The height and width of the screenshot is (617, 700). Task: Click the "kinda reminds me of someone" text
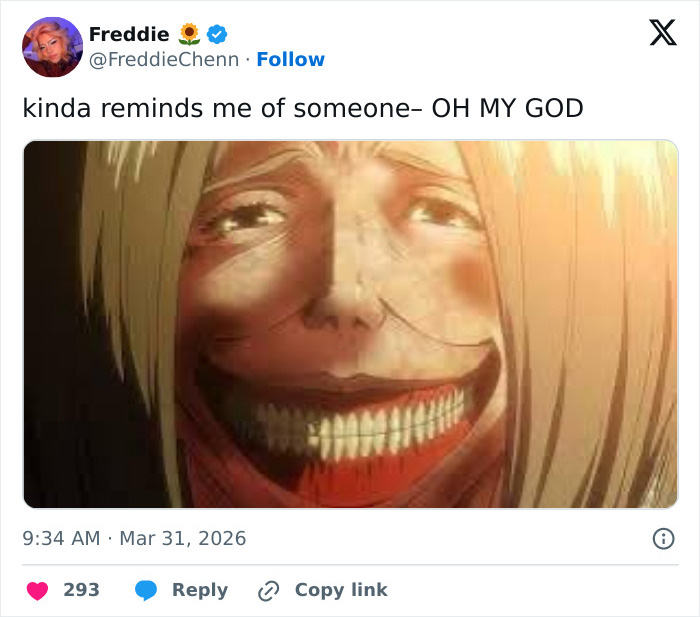point(216,108)
